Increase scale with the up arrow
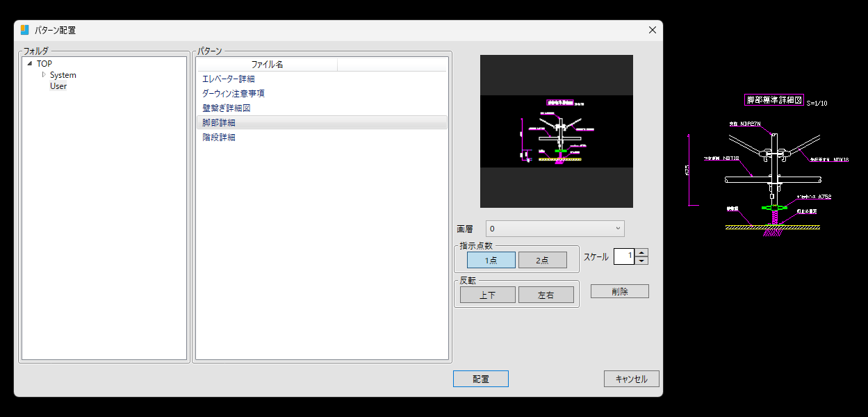The height and width of the screenshot is (417, 868). point(642,253)
